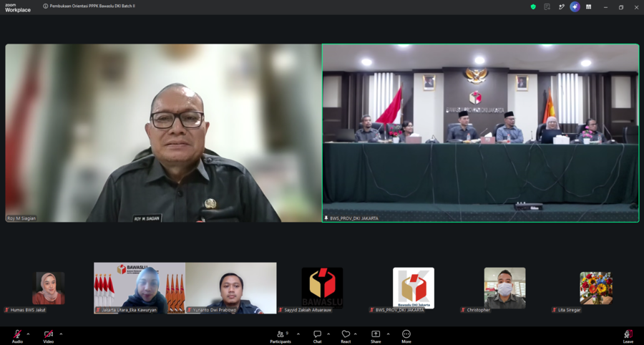Image resolution: width=644 pixels, height=345 pixels.
Task: Minimize the Zoom meeting window
Action: (x=605, y=7)
